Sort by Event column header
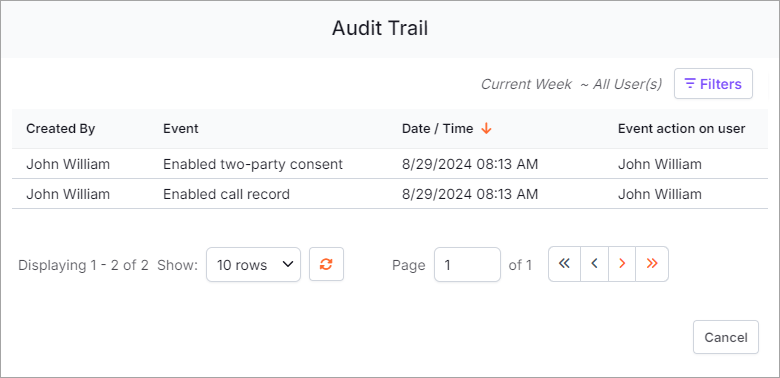The image size is (780, 378). coord(181,129)
